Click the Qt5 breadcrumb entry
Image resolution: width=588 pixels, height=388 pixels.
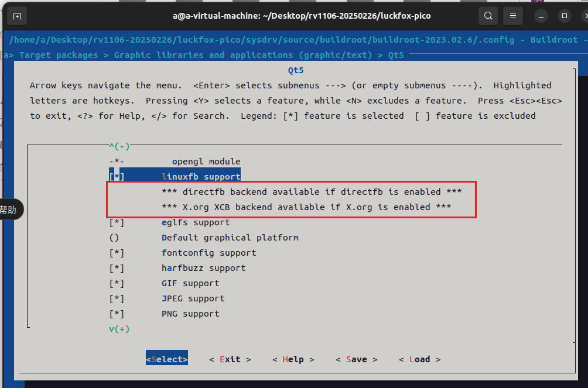[x=396, y=55]
